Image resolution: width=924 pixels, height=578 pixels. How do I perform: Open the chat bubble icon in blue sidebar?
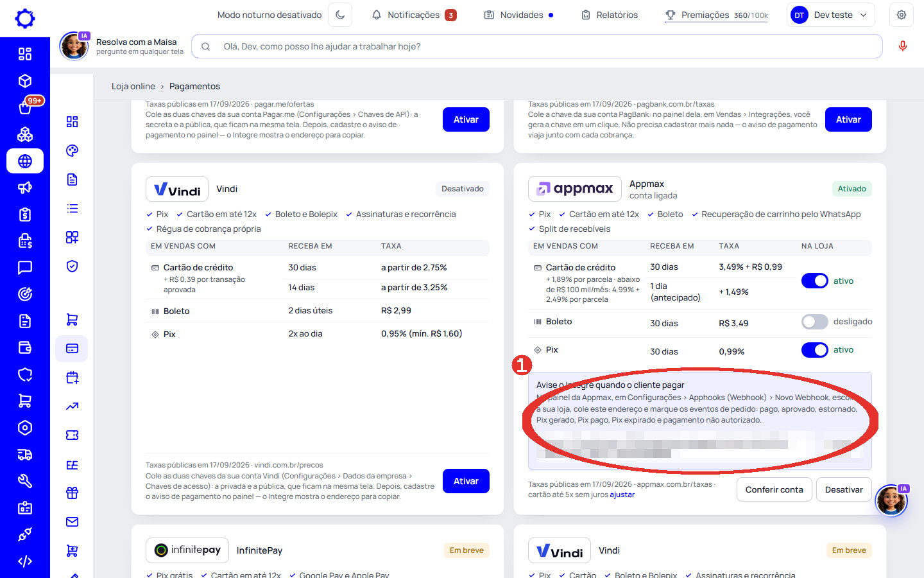click(x=25, y=268)
